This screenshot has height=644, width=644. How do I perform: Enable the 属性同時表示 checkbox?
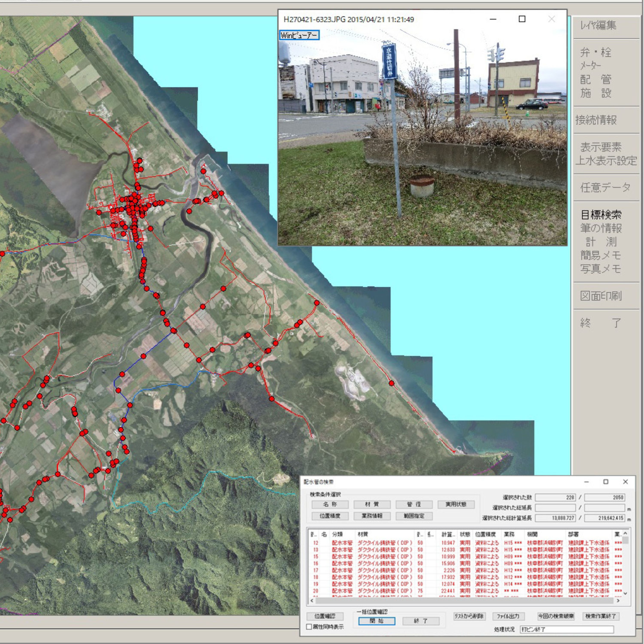(x=309, y=627)
